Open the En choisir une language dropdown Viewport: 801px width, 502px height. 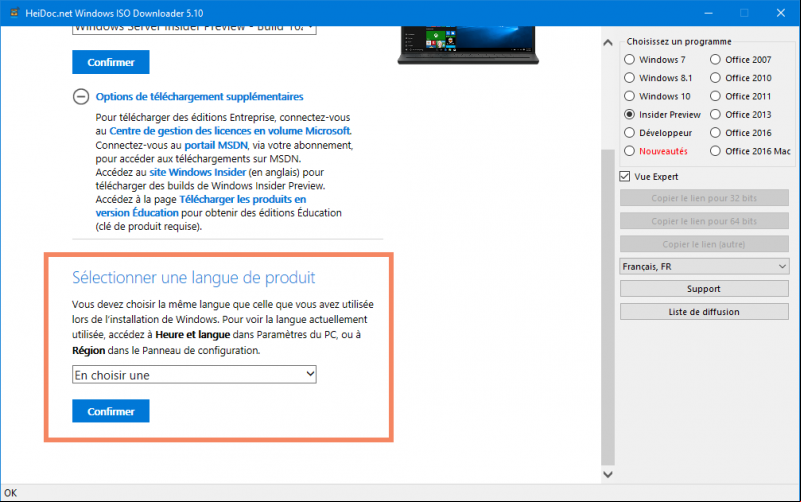pyautogui.click(x=194, y=375)
